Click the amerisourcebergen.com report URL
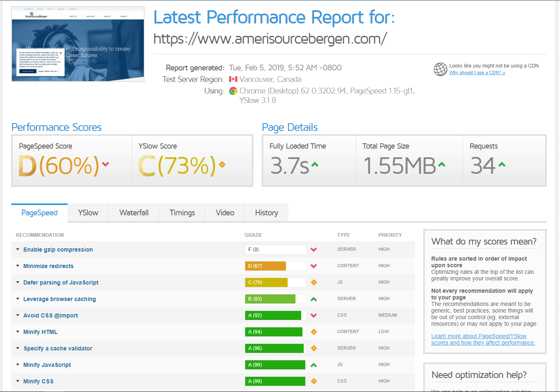Image resolution: width=560 pixels, height=392 pixels. click(x=270, y=39)
